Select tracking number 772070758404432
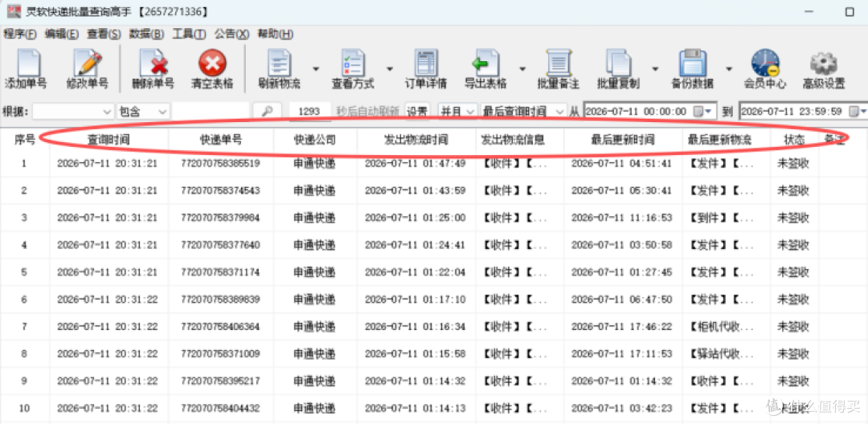 tap(220, 409)
